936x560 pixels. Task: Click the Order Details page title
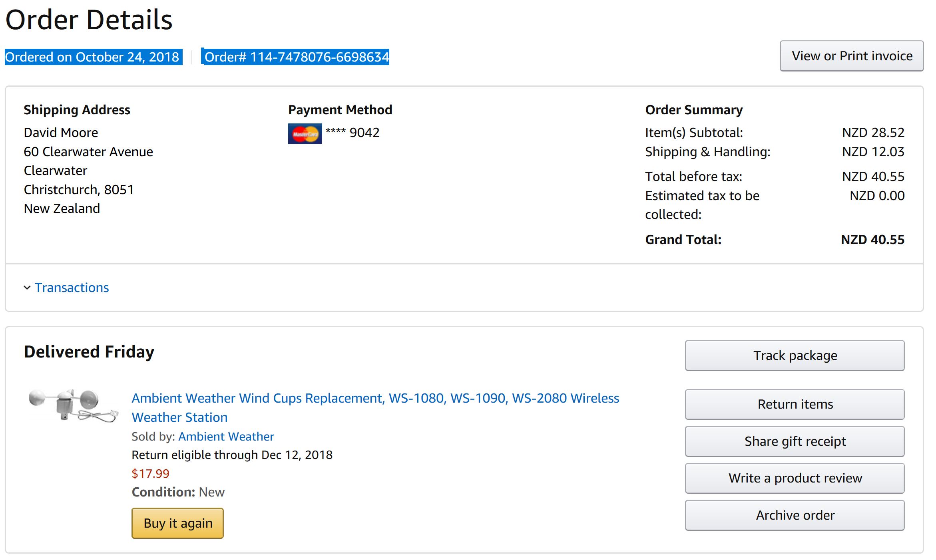89,20
